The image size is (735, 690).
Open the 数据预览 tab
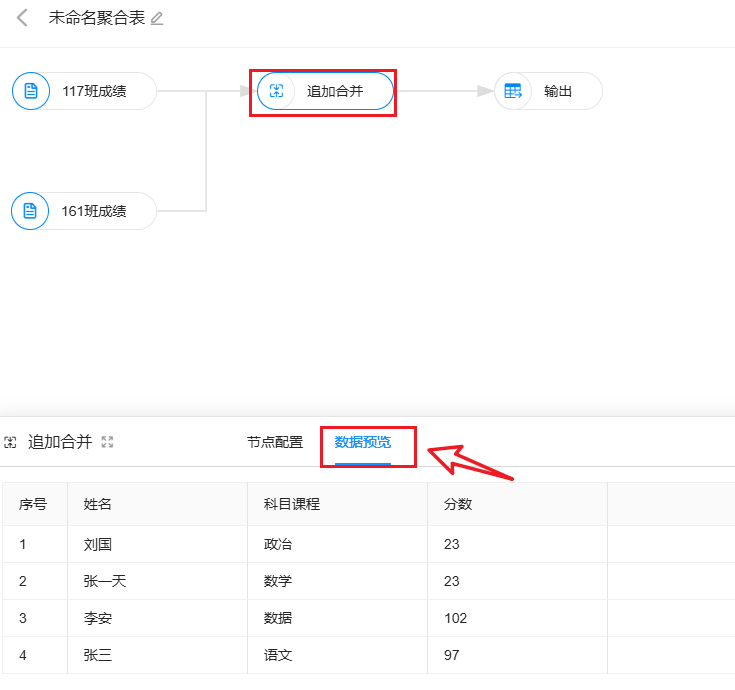pos(363,442)
